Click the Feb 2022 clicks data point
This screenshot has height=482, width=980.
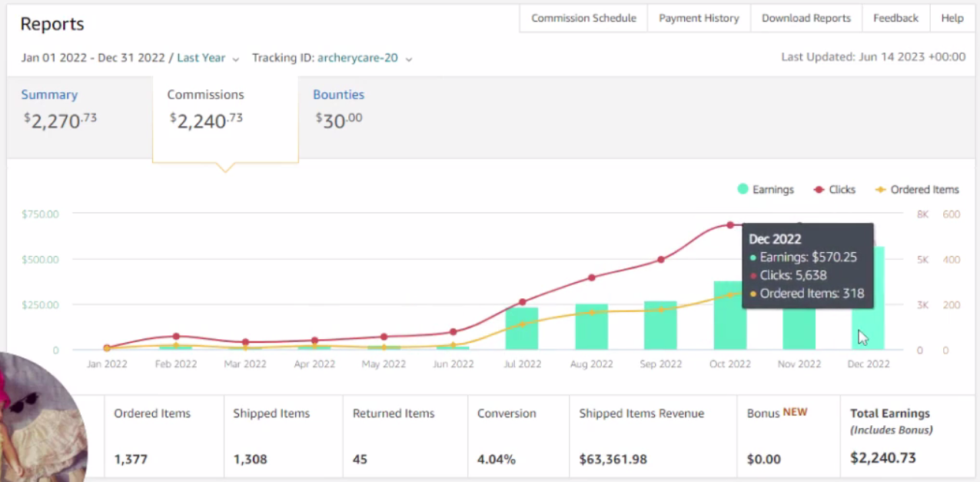[x=176, y=336]
